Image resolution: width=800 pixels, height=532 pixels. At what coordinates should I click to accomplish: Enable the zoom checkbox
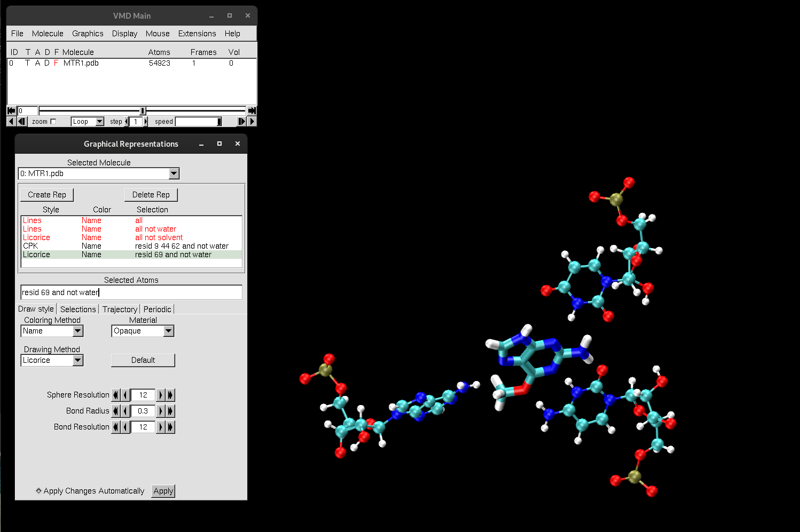[53, 122]
